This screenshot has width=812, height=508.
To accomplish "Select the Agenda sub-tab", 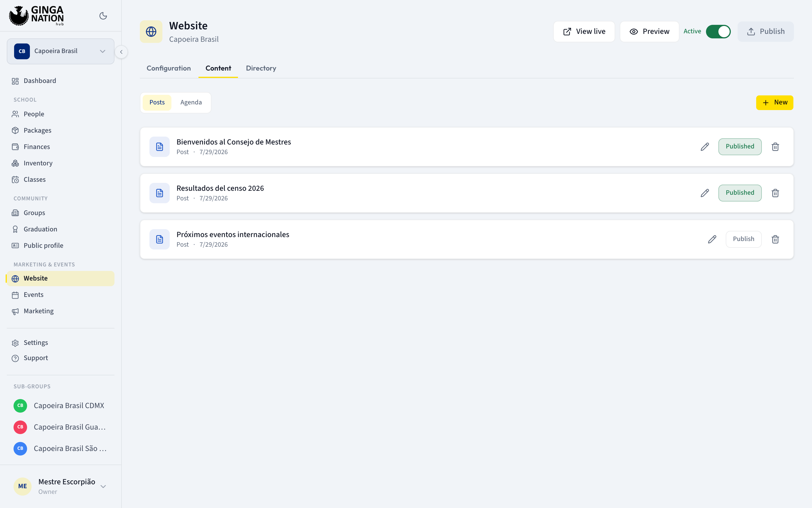I will pyautogui.click(x=191, y=102).
